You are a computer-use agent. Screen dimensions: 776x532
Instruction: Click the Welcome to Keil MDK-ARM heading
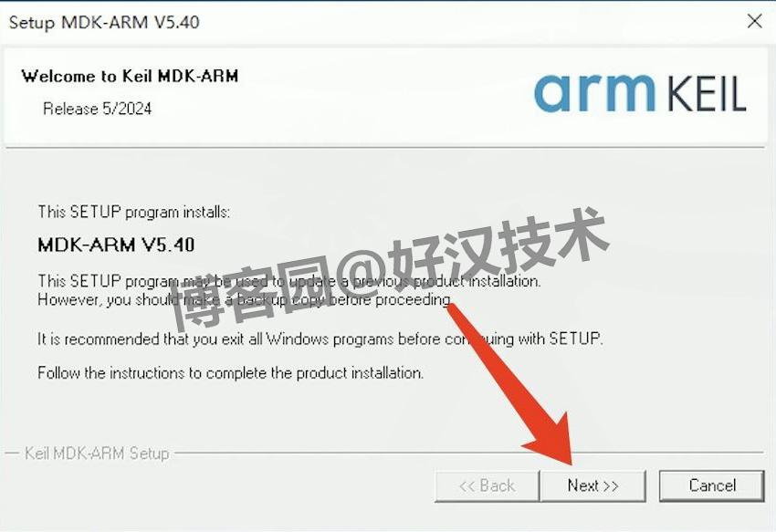click(x=130, y=77)
